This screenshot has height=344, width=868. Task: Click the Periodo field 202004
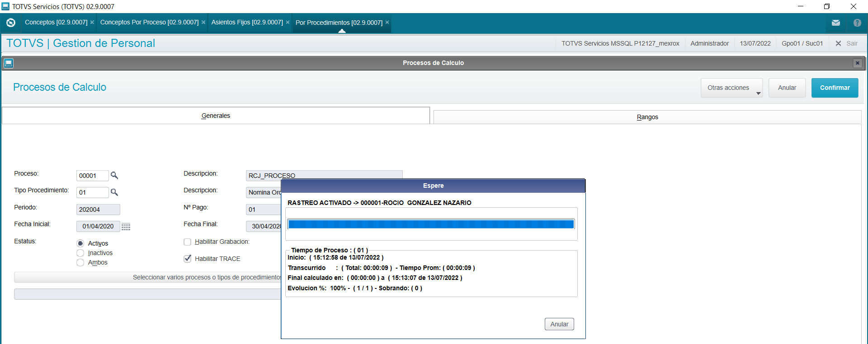98,209
